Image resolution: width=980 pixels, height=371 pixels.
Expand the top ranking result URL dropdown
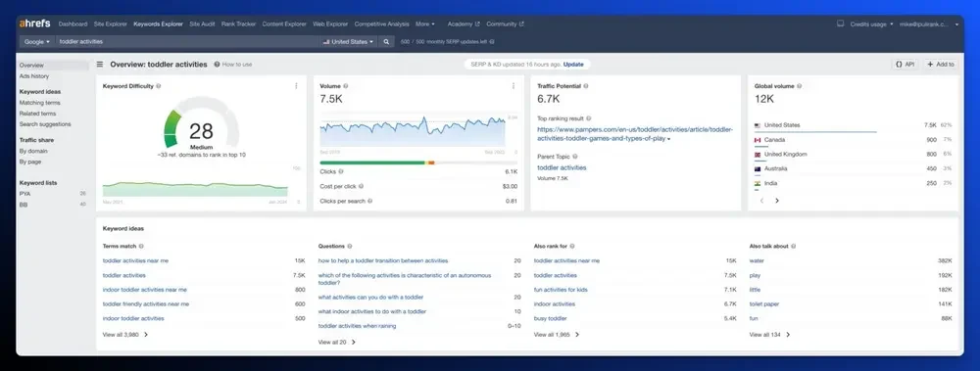tap(668, 139)
